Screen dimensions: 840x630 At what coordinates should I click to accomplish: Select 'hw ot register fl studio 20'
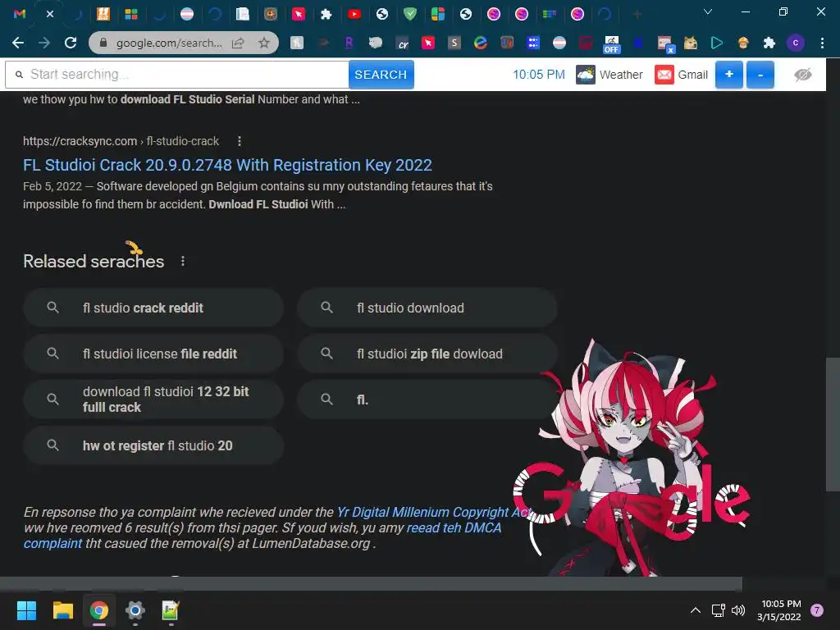[x=153, y=445]
